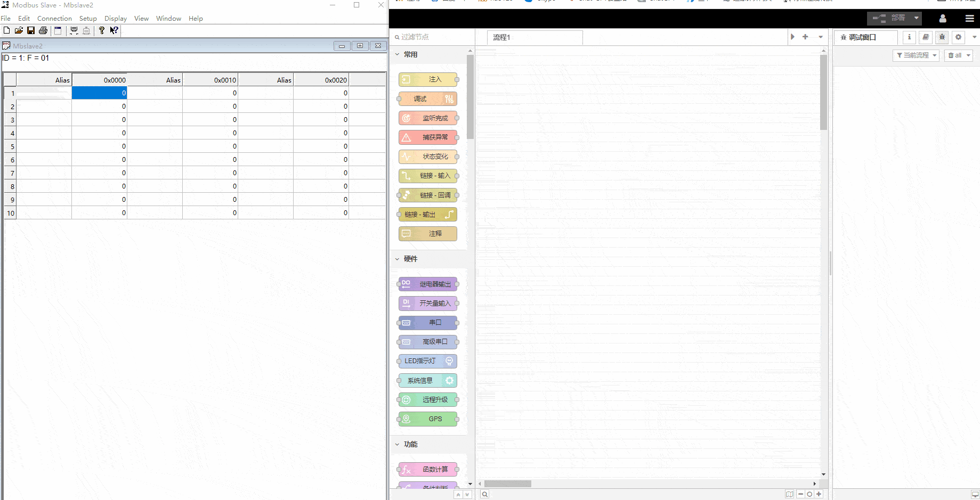Image resolution: width=980 pixels, height=500 pixels.
Task: Click the clear all debug messages button
Action: click(954, 55)
